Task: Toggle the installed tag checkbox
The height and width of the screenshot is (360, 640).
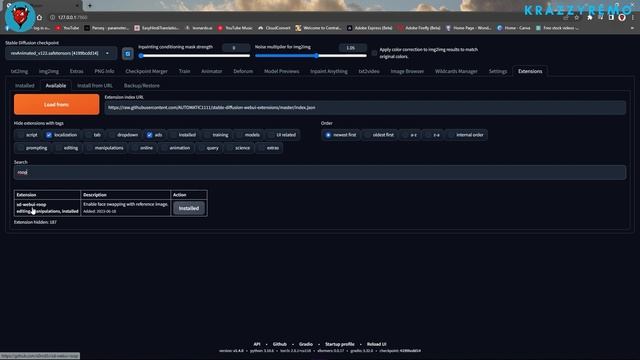Action: pos(173,135)
